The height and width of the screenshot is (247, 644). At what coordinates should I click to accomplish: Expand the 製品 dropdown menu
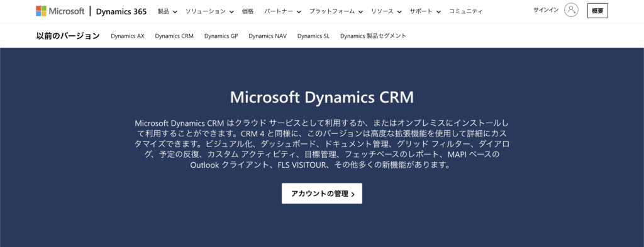(167, 11)
